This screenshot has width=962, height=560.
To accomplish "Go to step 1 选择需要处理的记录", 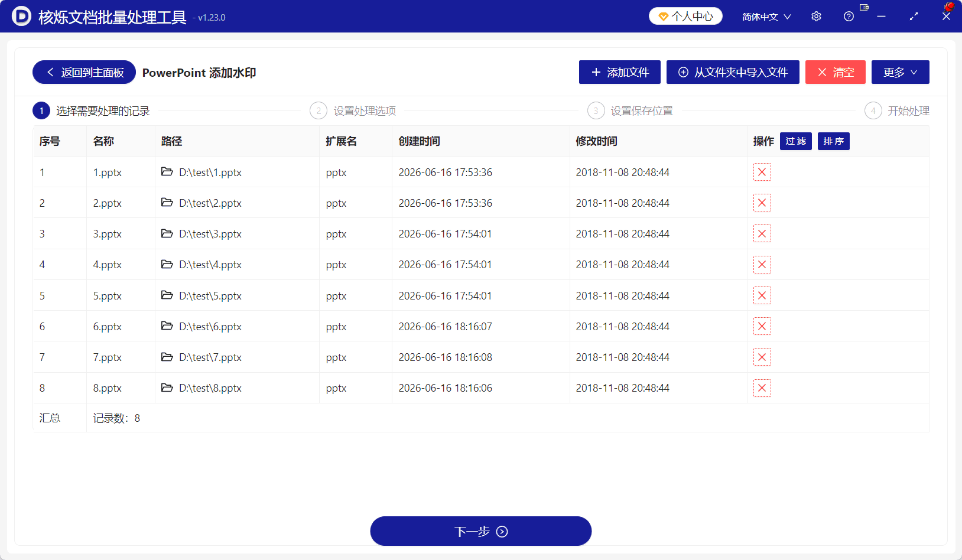I will tap(91, 110).
